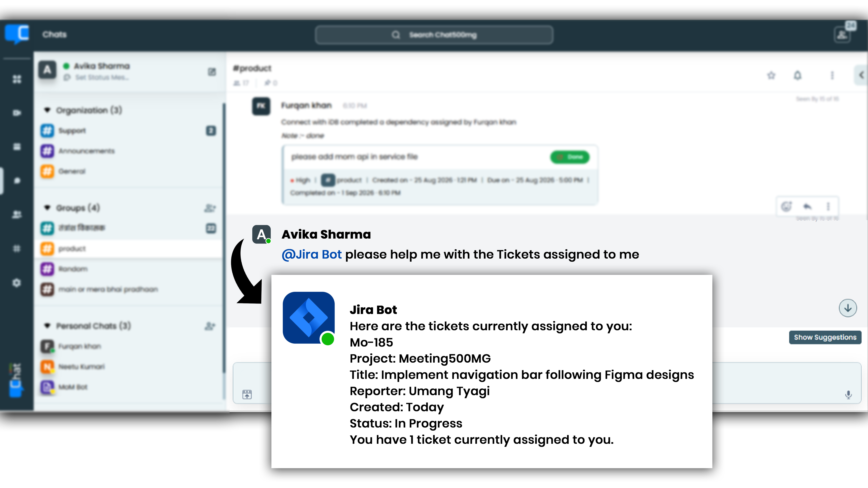Open settings gear in left sidebar

pyautogui.click(x=17, y=283)
